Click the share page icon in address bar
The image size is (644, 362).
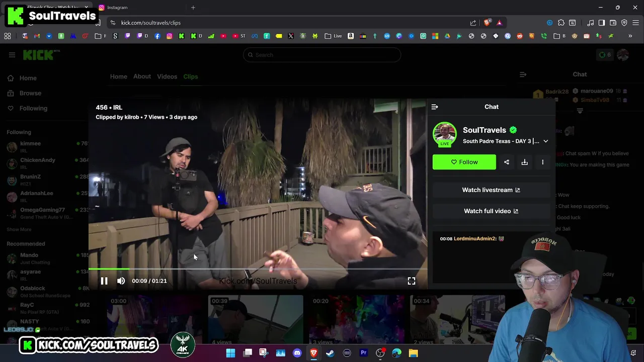pos(473,23)
